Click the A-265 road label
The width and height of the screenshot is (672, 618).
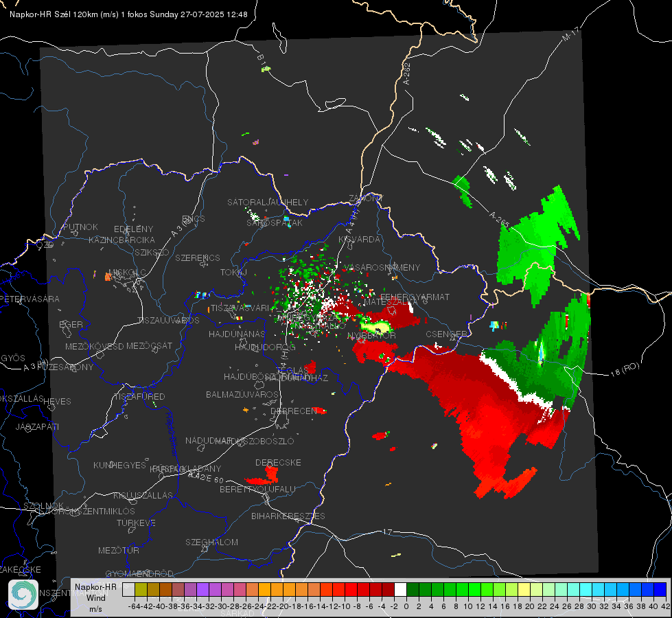click(499, 220)
